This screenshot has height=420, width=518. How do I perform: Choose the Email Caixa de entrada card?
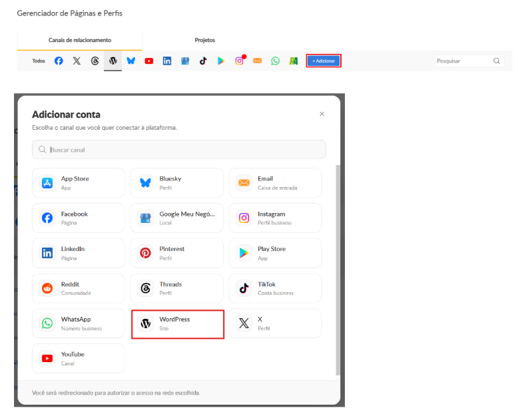coord(275,182)
